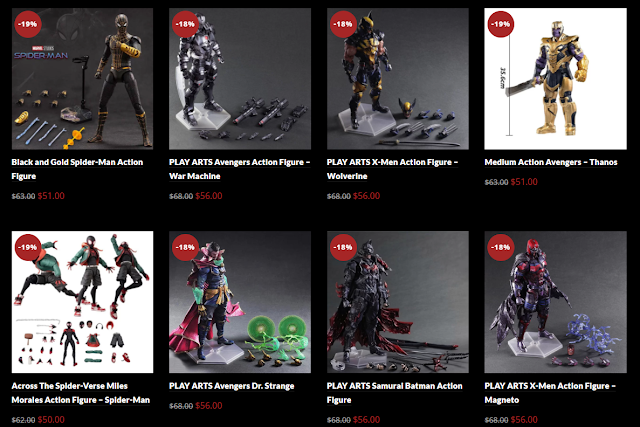Click the -19% badge on the Miles Morales figure
This screenshot has width=640, height=427.
(27, 247)
